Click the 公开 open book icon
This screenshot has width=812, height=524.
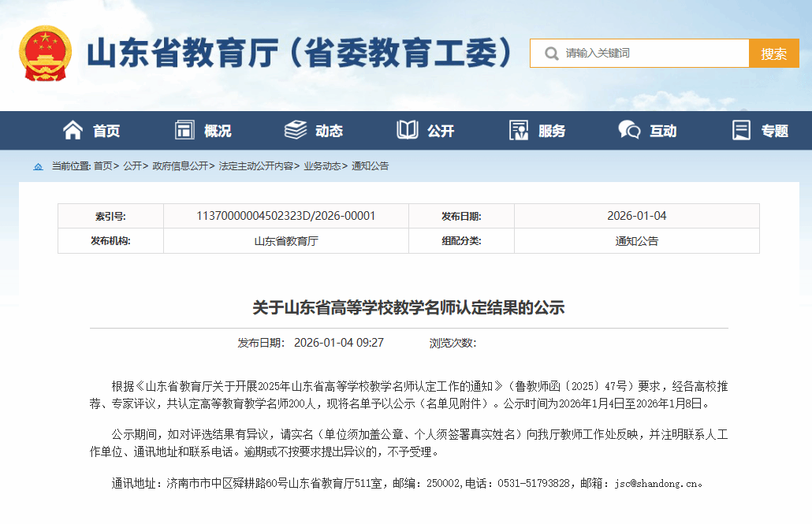(408, 131)
